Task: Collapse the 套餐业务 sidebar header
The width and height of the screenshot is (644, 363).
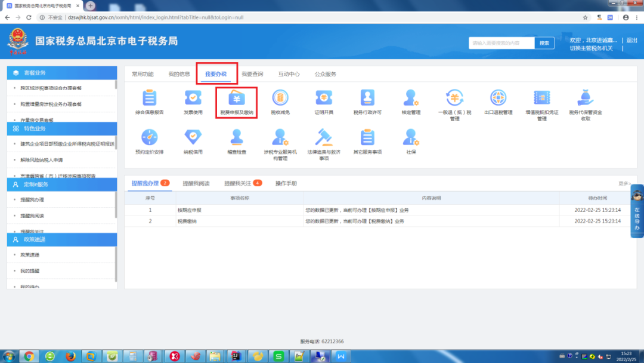Action: point(62,73)
